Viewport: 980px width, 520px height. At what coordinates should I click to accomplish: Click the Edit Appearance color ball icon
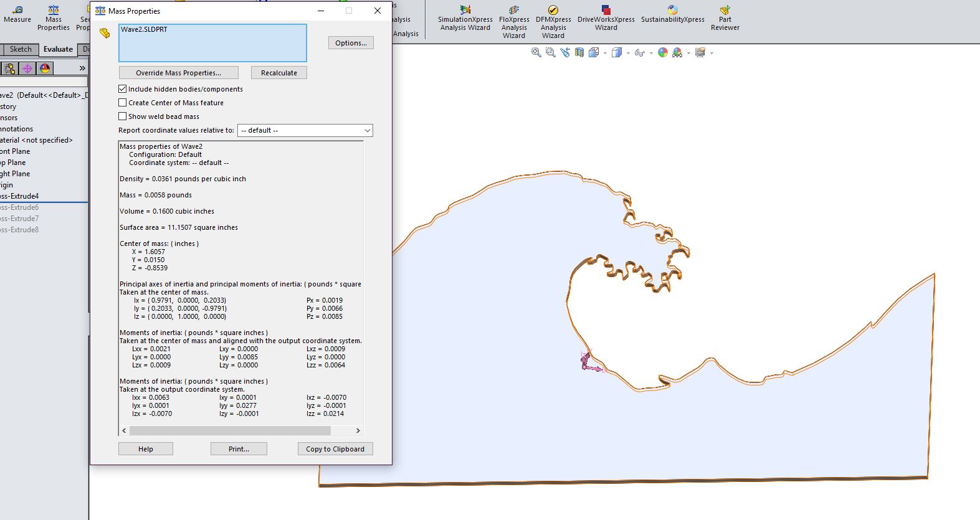663,53
